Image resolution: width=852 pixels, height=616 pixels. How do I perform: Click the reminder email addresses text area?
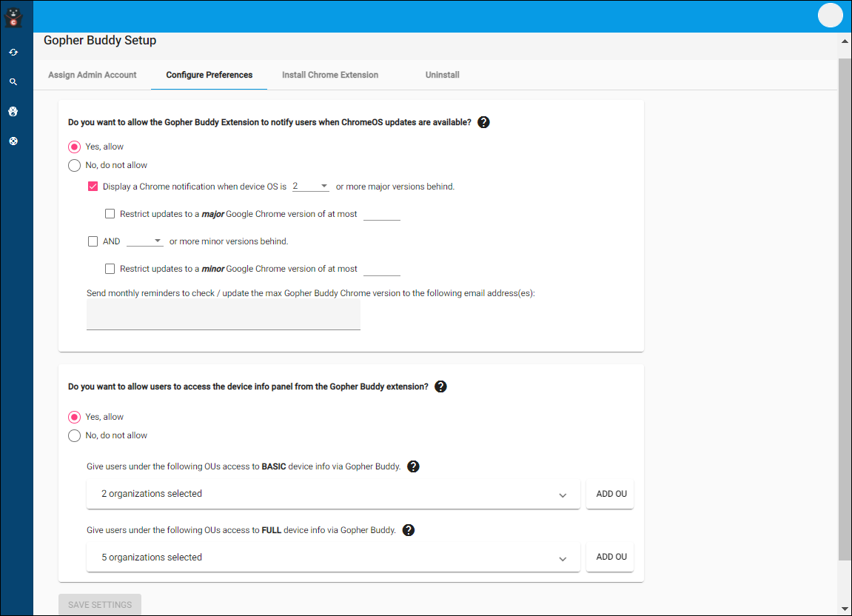click(x=224, y=314)
